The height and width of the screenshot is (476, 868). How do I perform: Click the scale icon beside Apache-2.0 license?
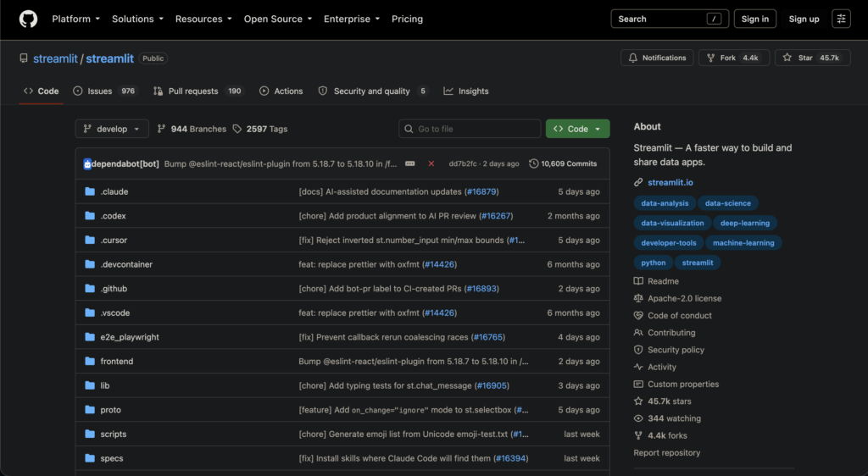pyautogui.click(x=638, y=298)
